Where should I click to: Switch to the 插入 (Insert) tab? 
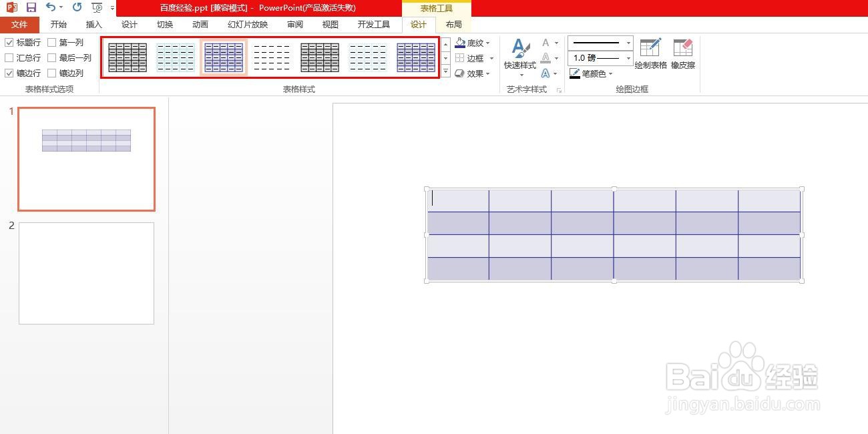[94, 25]
